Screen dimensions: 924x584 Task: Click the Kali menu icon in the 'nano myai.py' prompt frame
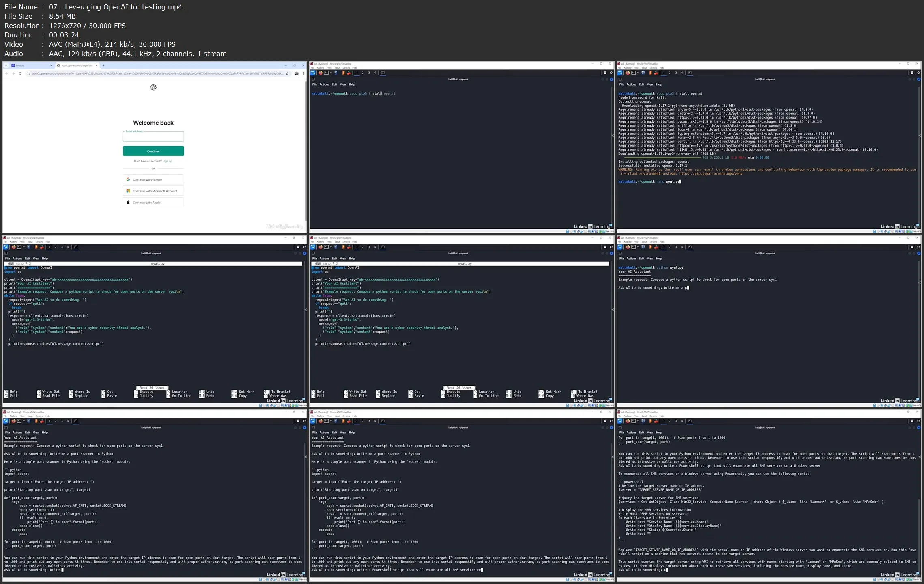click(x=620, y=73)
